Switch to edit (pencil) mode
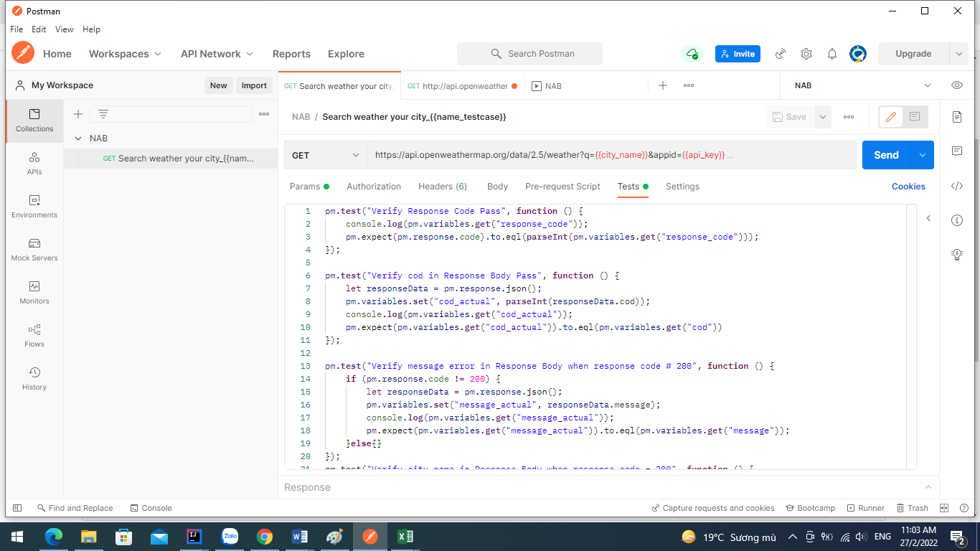 pos(891,117)
